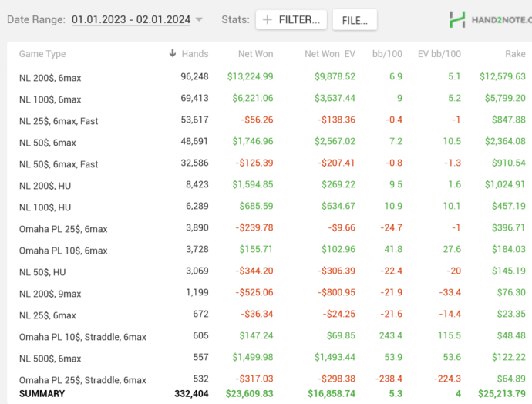Viewport: 532px width, 404px height.
Task: Click the Hand2Note logo icon
Action: tap(457, 19)
